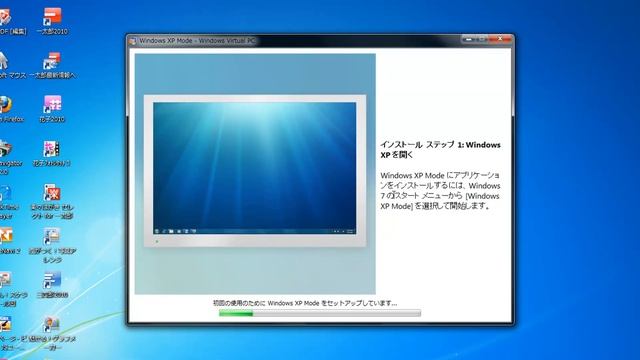Click the インストール ステップ 1 heading

pos(440,150)
